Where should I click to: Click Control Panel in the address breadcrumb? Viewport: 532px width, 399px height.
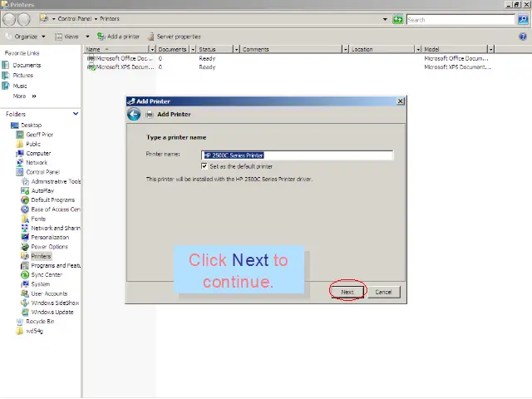[x=74, y=18]
